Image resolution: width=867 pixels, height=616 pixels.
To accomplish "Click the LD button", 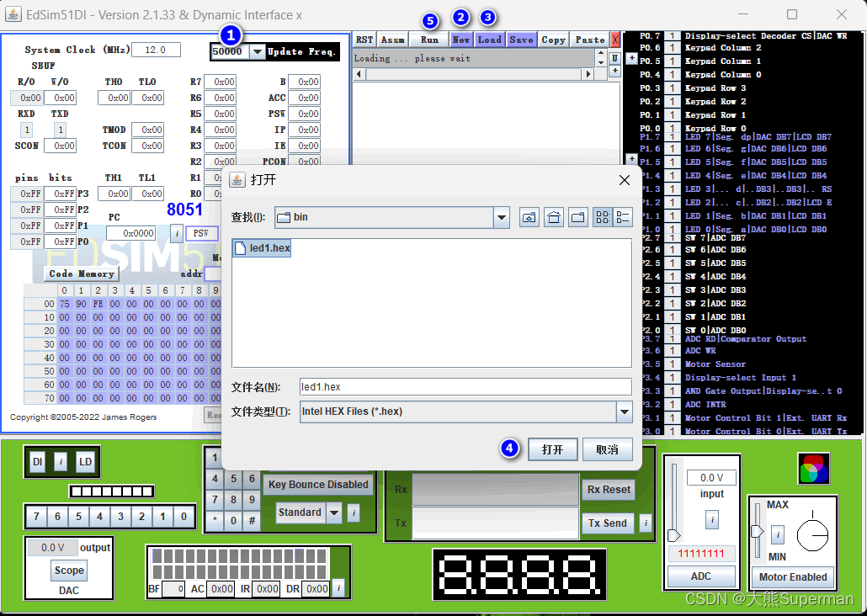I will coord(86,462).
